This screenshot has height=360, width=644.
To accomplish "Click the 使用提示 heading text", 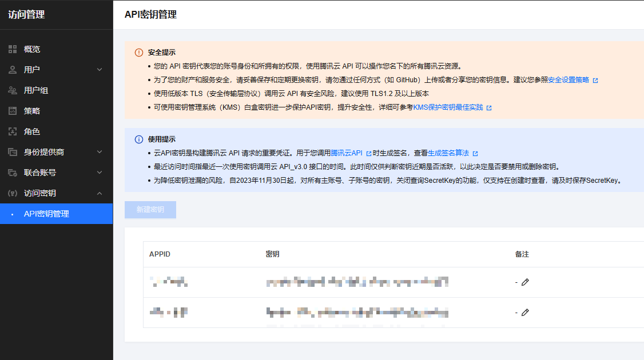I will [162, 139].
